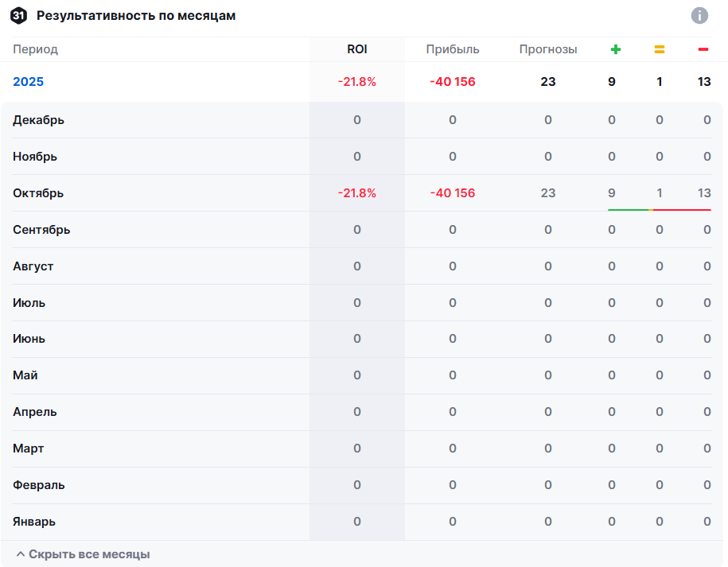Collapse months with 'Скрыть все месяцы'
728x567 pixels.
pos(82,554)
